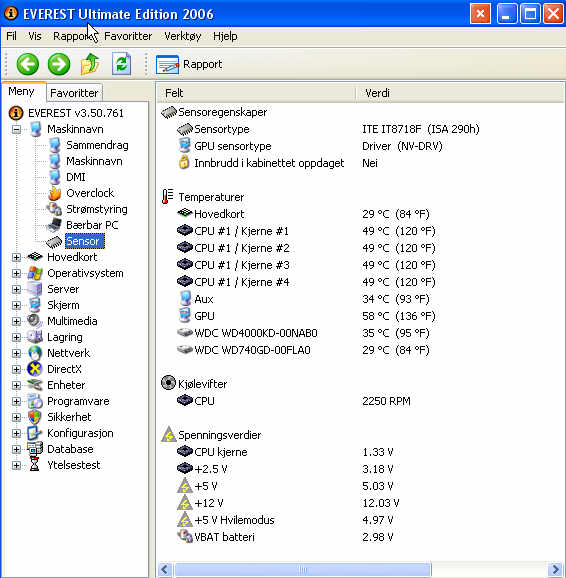
Task: Expand the Ytelsestest tree node
Action: point(16,465)
